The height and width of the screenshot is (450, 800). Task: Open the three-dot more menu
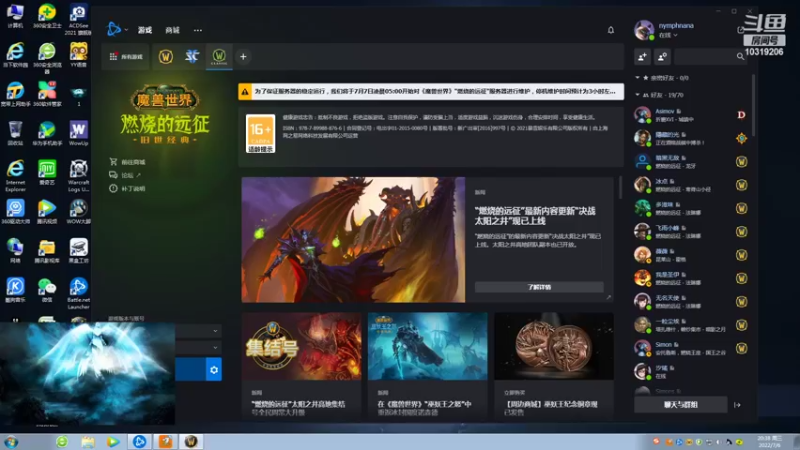coord(198,30)
